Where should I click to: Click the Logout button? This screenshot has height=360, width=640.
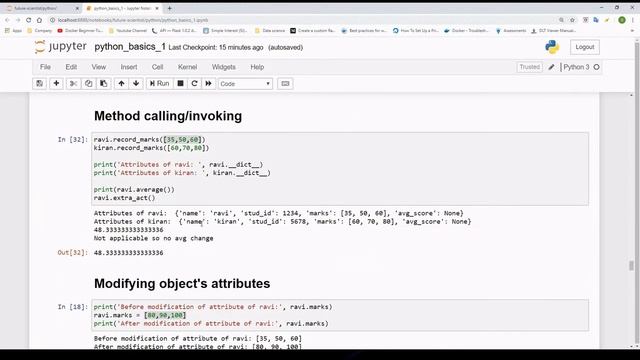[x=584, y=47]
